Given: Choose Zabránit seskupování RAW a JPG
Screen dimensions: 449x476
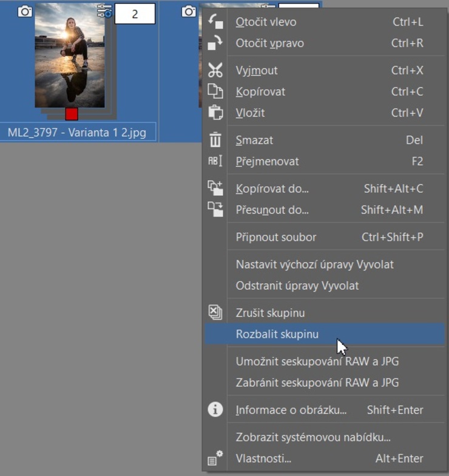Looking at the screenshot, I should (x=325, y=383).
